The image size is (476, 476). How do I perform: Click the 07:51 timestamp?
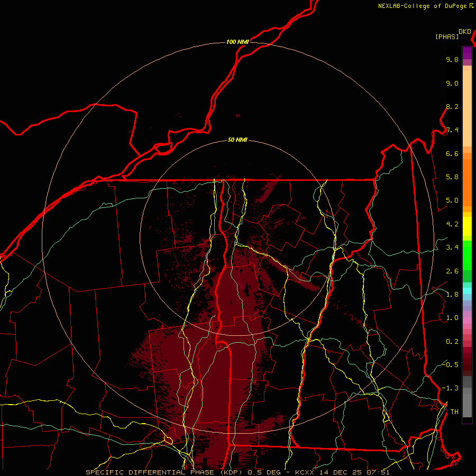click(x=378, y=472)
